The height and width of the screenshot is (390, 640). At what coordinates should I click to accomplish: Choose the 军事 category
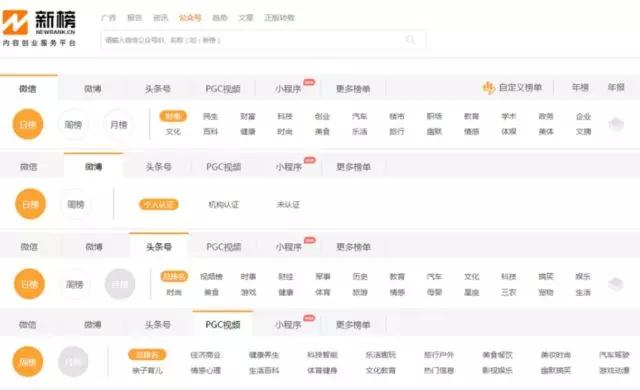323,277
